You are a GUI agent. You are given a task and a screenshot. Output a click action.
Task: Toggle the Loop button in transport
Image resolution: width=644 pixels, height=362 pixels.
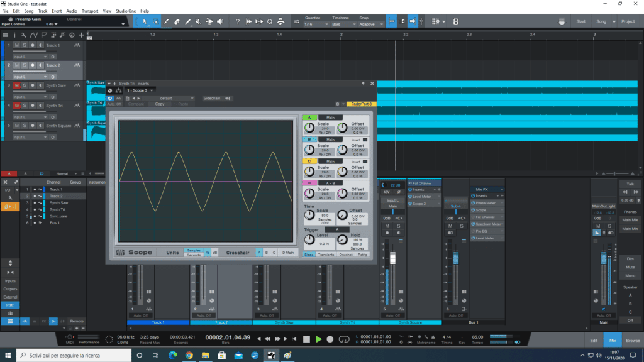tap(344, 339)
